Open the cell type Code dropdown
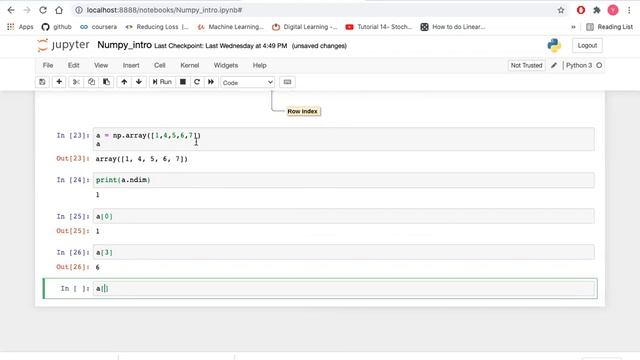The image size is (640, 360). pos(247,82)
